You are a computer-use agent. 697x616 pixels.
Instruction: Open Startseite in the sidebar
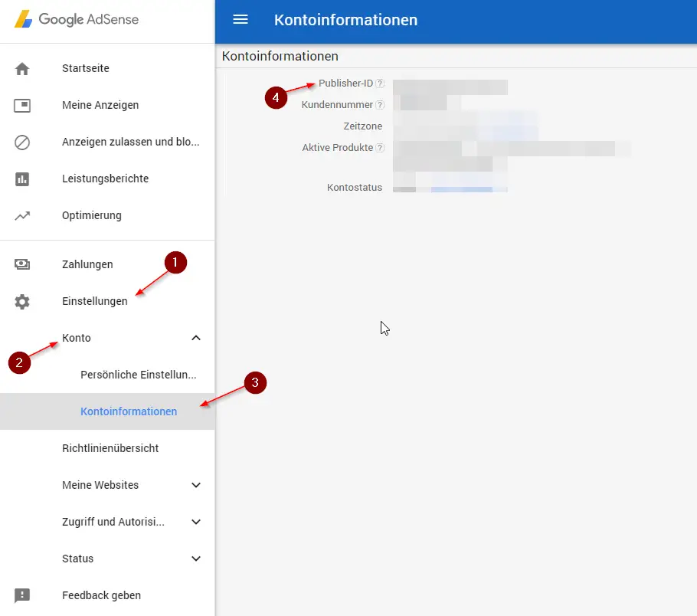click(x=107, y=68)
